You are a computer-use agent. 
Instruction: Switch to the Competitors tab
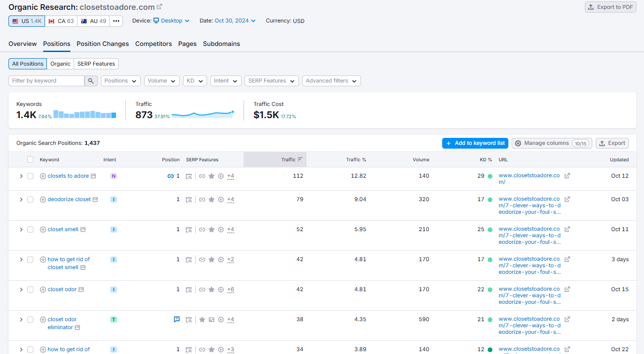click(x=153, y=44)
